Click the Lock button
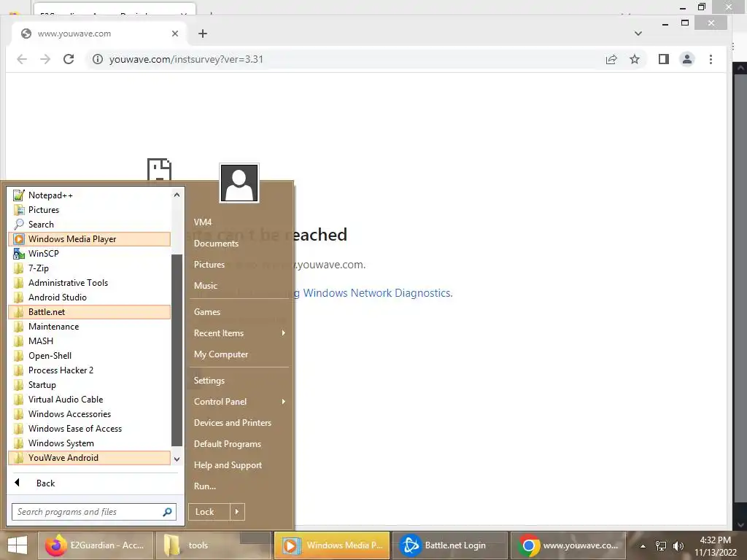Viewport: 747px width, 560px height. coord(209,512)
